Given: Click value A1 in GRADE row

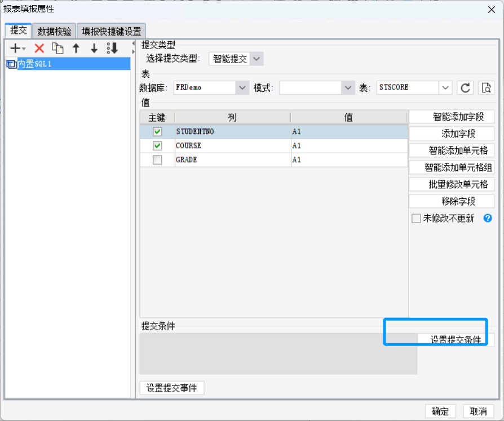Looking at the screenshot, I should pyautogui.click(x=350, y=159).
